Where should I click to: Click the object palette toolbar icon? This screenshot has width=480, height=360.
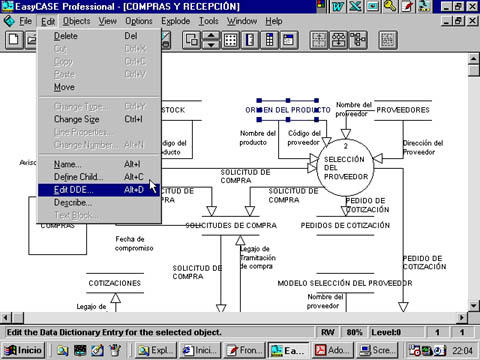pos(270,40)
